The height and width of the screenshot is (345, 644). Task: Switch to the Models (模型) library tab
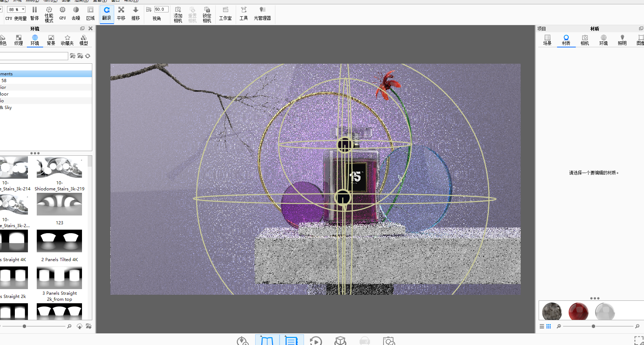tap(84, 40)
